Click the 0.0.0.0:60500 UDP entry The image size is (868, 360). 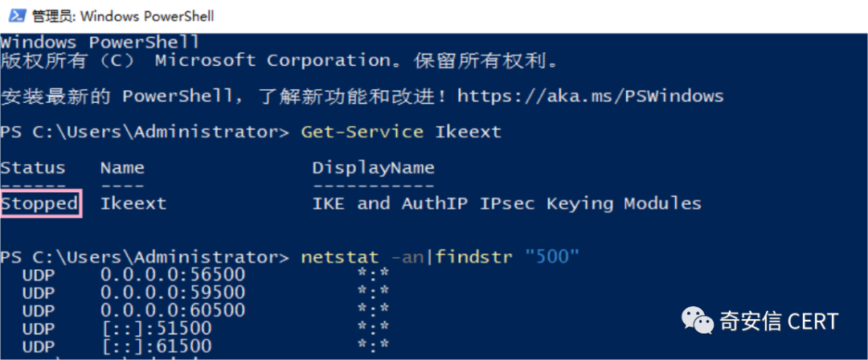173,311
